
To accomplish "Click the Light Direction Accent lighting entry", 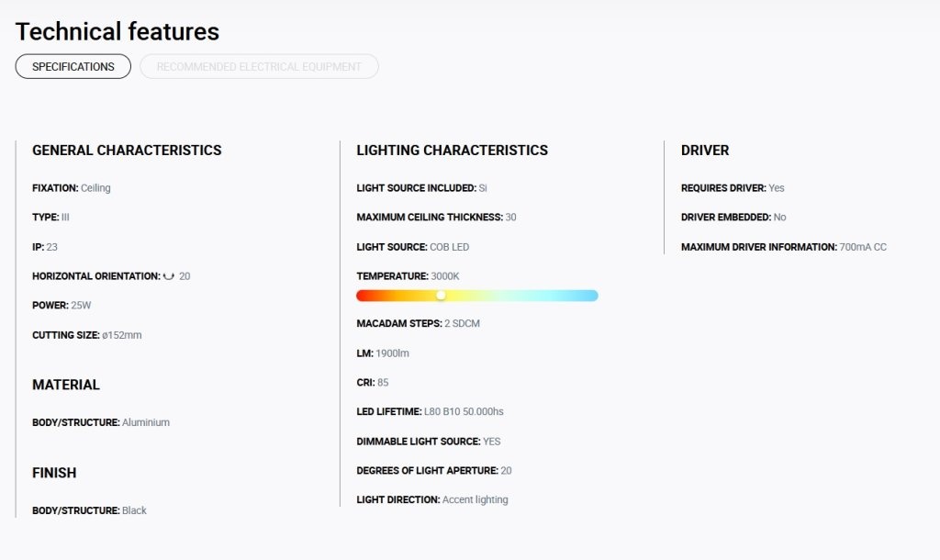I will [x=432, y=500].
